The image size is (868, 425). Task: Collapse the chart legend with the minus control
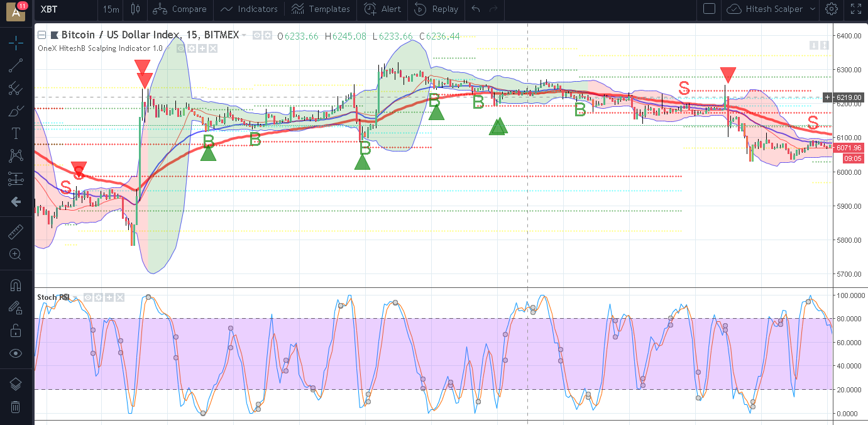click(41, 35)
